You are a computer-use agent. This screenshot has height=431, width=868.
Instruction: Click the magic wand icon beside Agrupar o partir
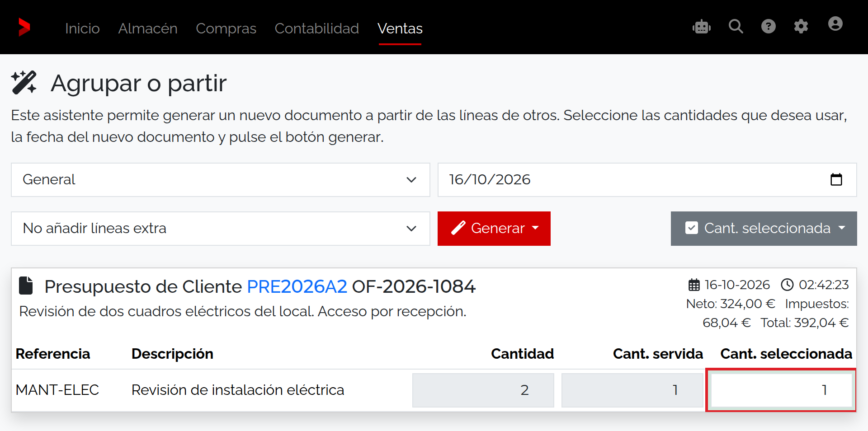point(24,83)
